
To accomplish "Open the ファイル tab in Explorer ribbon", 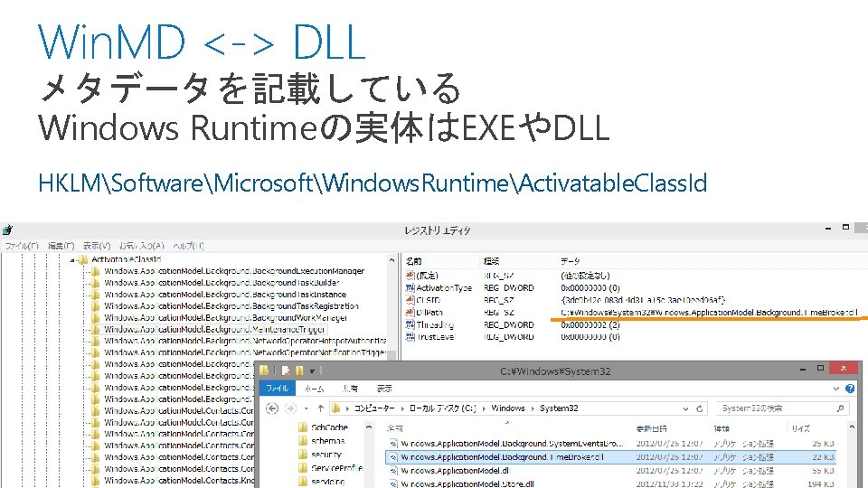I will (278, 389).
